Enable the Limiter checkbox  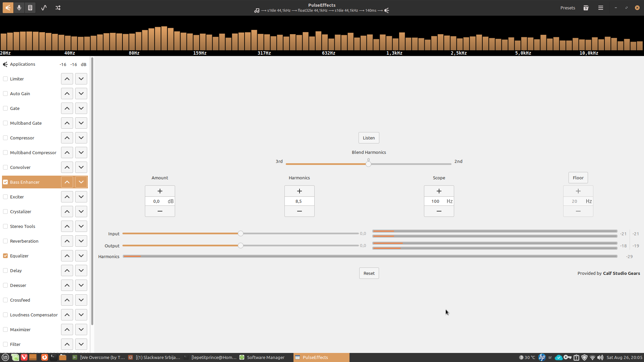point(5,79)
